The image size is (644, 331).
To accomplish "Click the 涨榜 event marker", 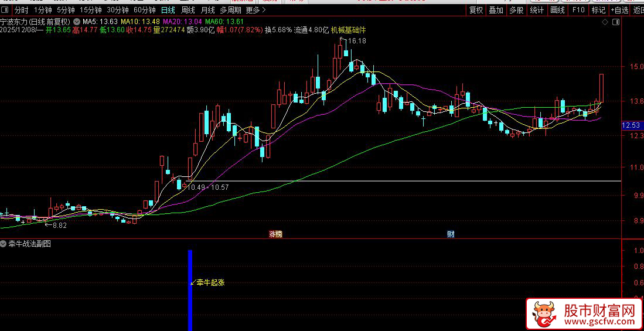I will point(275,234).
